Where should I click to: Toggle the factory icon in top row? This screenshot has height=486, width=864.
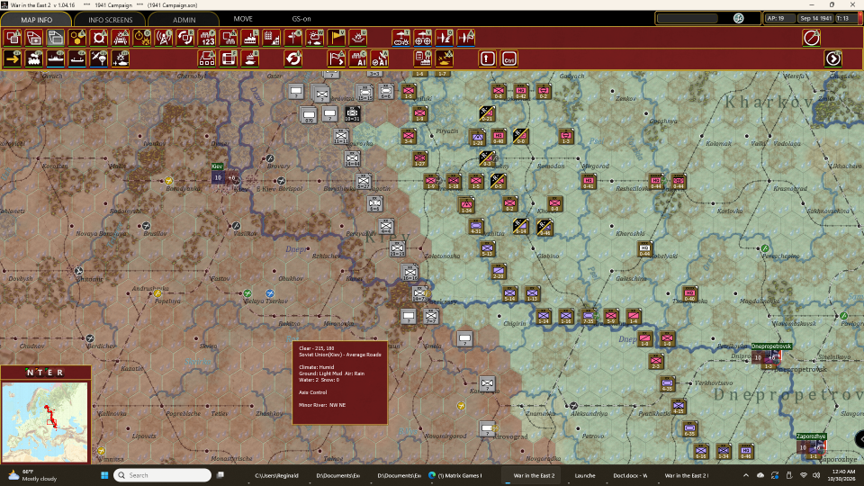click(250, 38)
